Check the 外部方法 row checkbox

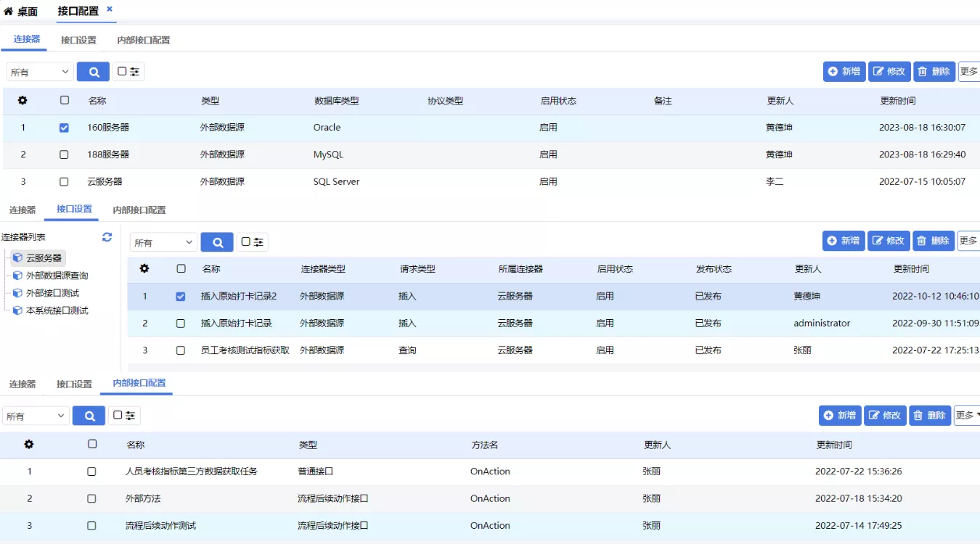(91, 498)
